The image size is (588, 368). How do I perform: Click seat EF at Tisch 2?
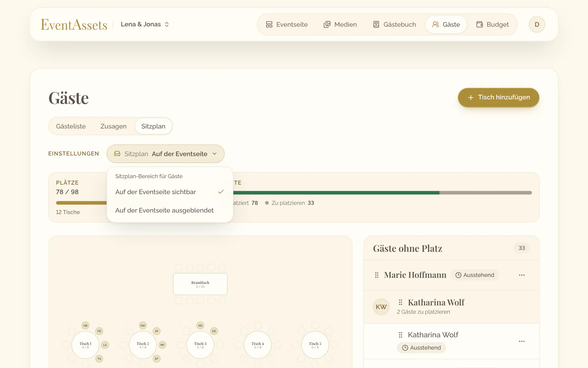(156, 359)
